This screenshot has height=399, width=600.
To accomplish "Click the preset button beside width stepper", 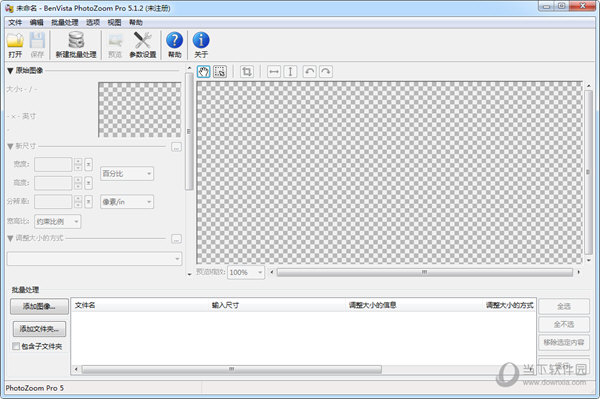I will tap(88, 164).
